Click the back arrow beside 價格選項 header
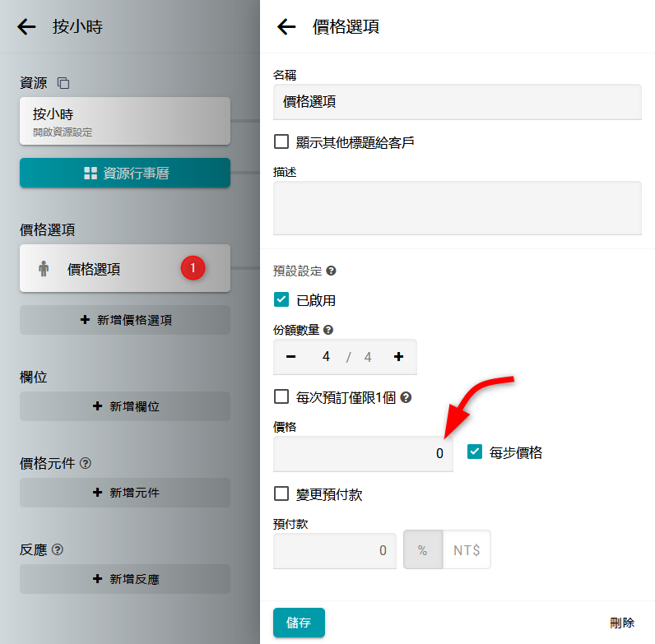Viewport: 655px width, 644px height. pyautogui.click(x=286, y=27)
